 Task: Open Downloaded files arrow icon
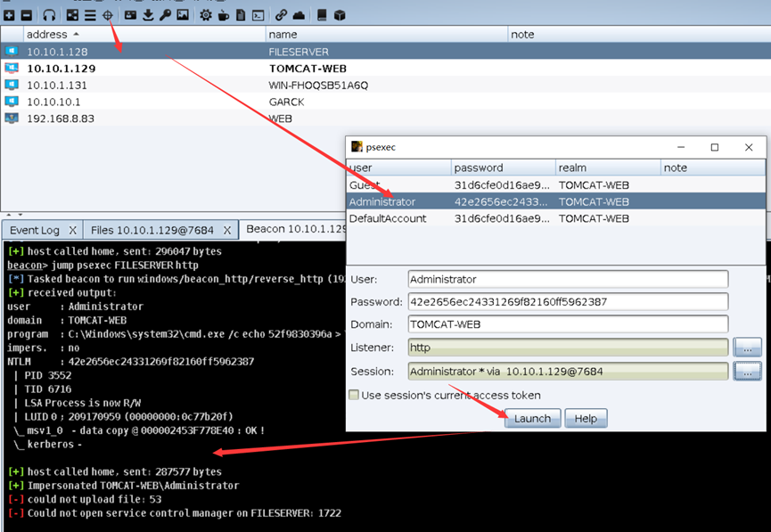tap(148, 15)
